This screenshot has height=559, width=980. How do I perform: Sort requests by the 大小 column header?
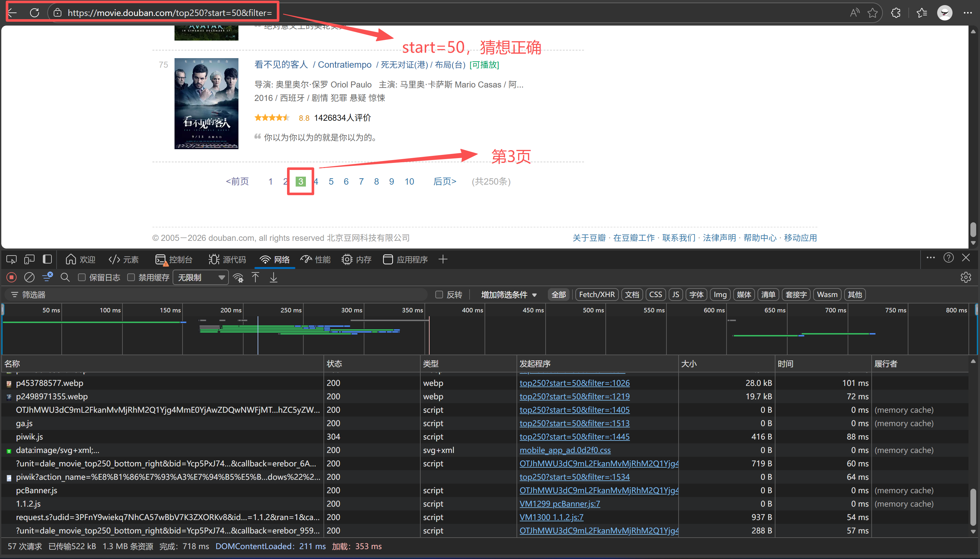[726, 364]
